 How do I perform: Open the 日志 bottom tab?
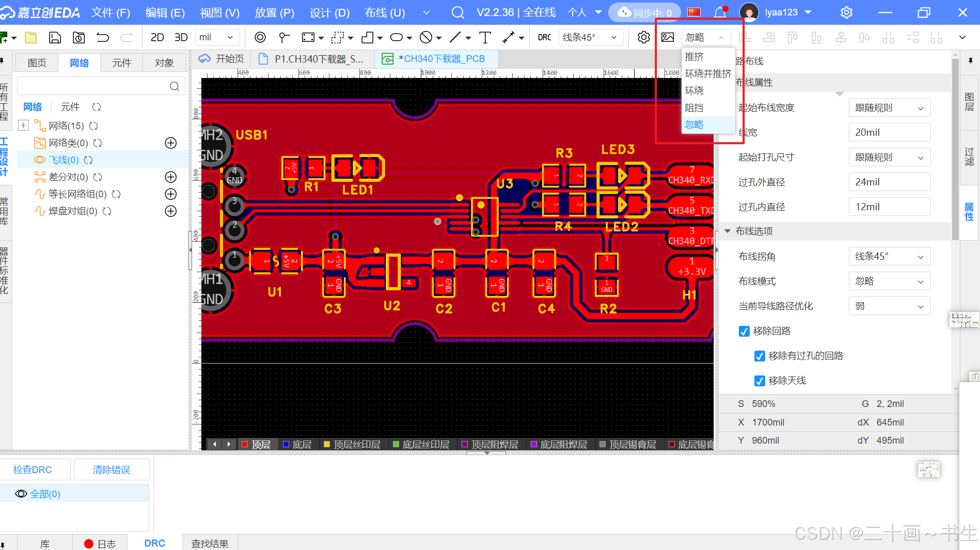[x=100, y=543]
